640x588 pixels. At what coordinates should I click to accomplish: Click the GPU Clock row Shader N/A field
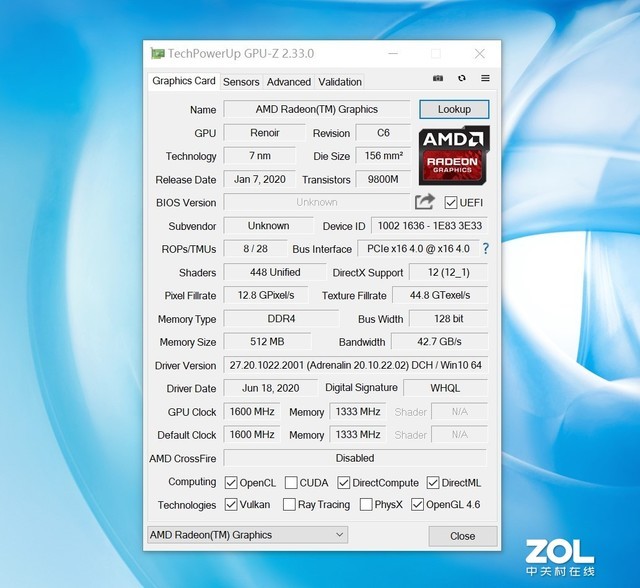point(460,411)
